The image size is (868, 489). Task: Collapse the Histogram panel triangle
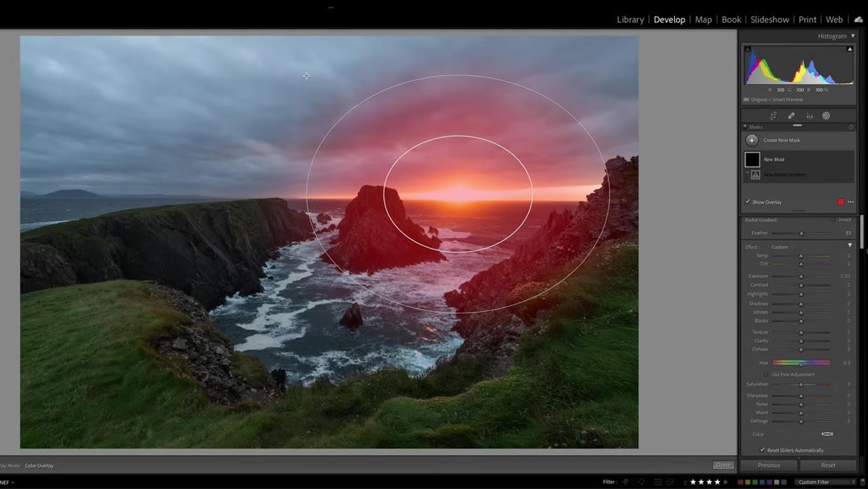coord(853,36)
